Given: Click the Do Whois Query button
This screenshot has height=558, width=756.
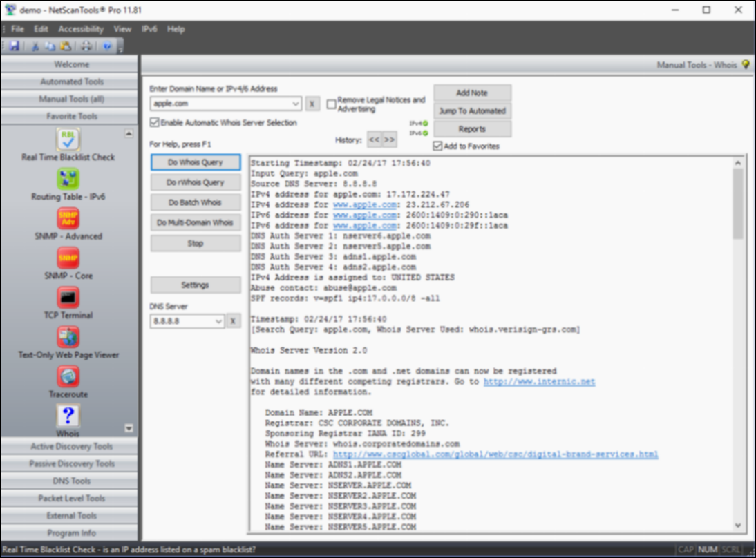Looking at the screenshot, I should [x=196, y=162].
